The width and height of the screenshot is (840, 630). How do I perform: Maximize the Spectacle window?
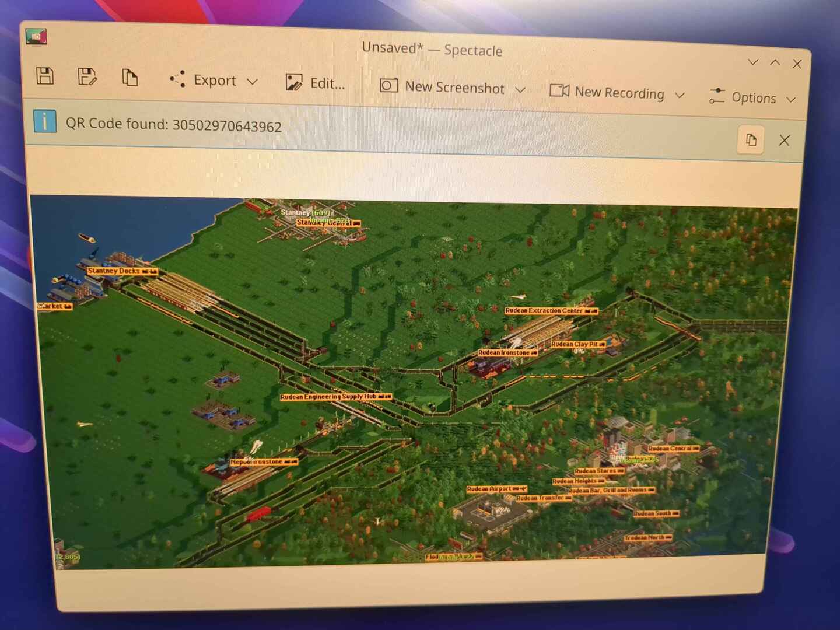[x=775, y=62]
